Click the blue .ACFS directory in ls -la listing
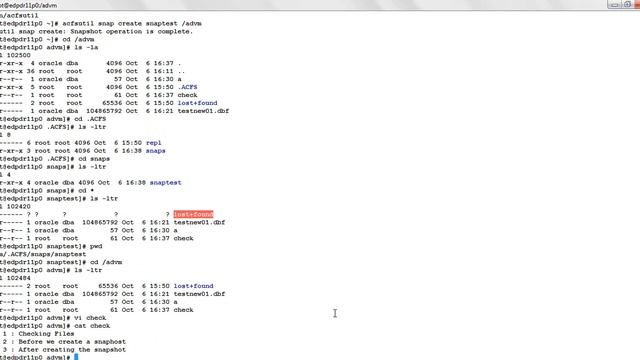The width and height of the screenshot is (640, 360). click(187, 87)
